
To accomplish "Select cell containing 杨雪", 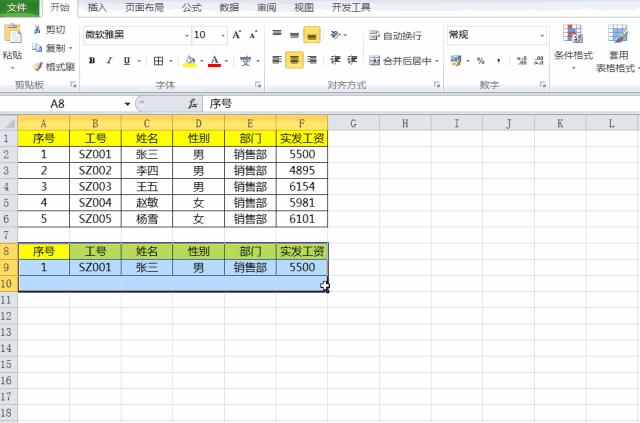I will coord(147,219).
